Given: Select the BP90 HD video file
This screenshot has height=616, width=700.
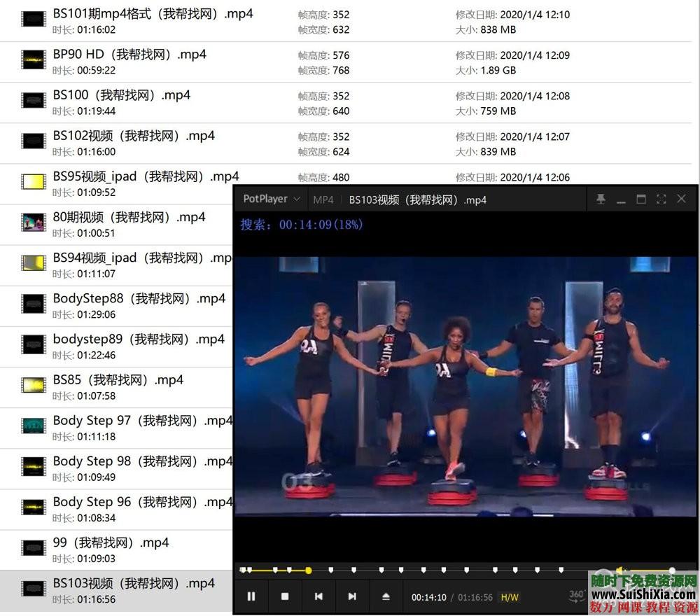Looking at the screenshot, I should (129, 55).
